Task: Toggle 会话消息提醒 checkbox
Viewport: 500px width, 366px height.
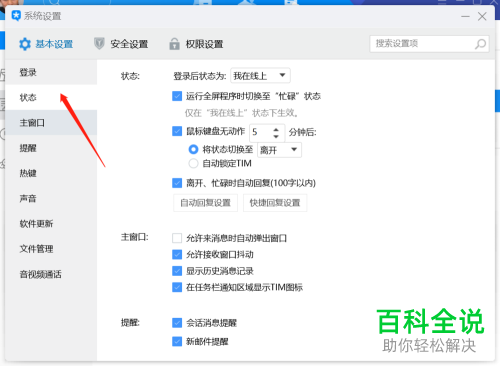Action: point(177,323)
